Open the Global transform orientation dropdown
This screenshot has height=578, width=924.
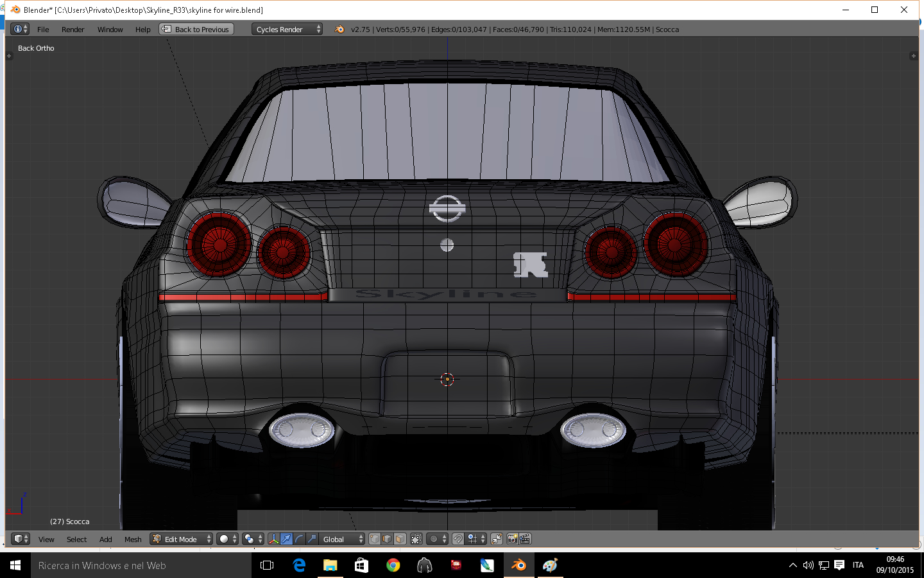[x=342, y=539]
